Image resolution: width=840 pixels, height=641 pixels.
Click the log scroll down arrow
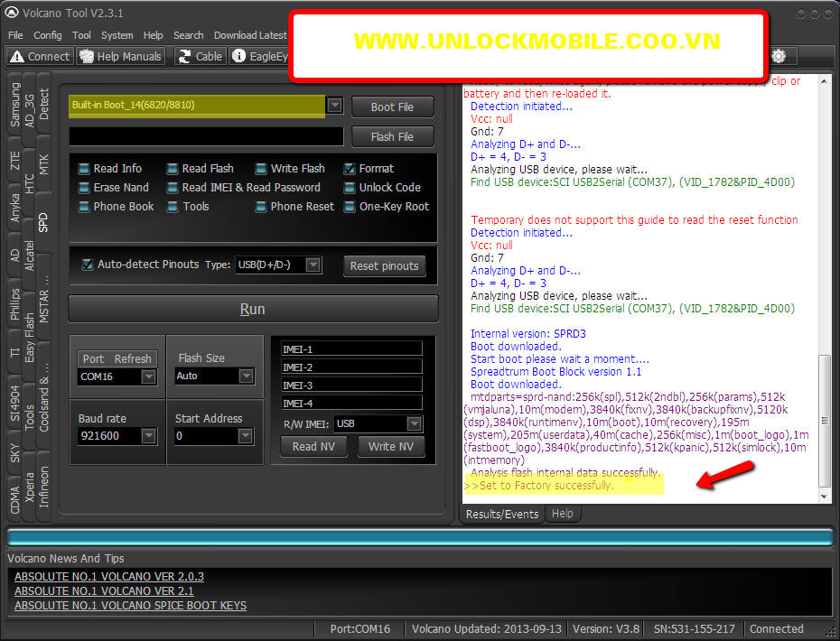click(x=825, y=497)
